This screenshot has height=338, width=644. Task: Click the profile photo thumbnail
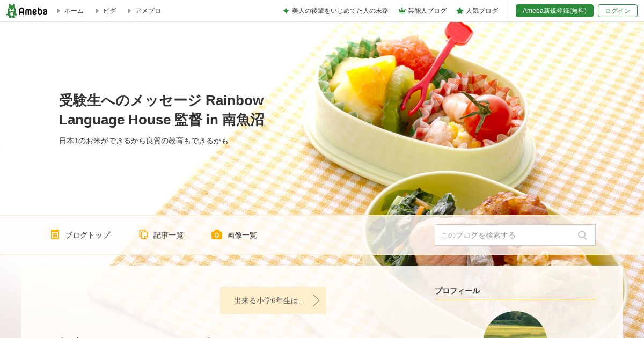click(515, 325)
